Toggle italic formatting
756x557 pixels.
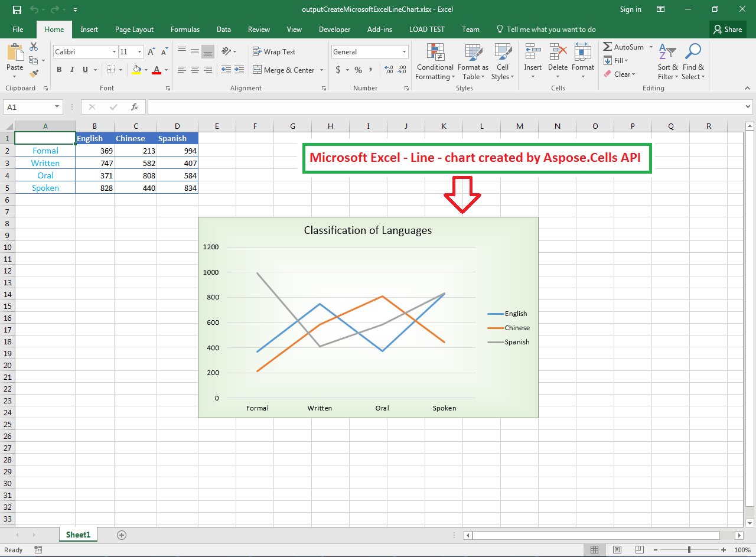click(x=71, y=70)
